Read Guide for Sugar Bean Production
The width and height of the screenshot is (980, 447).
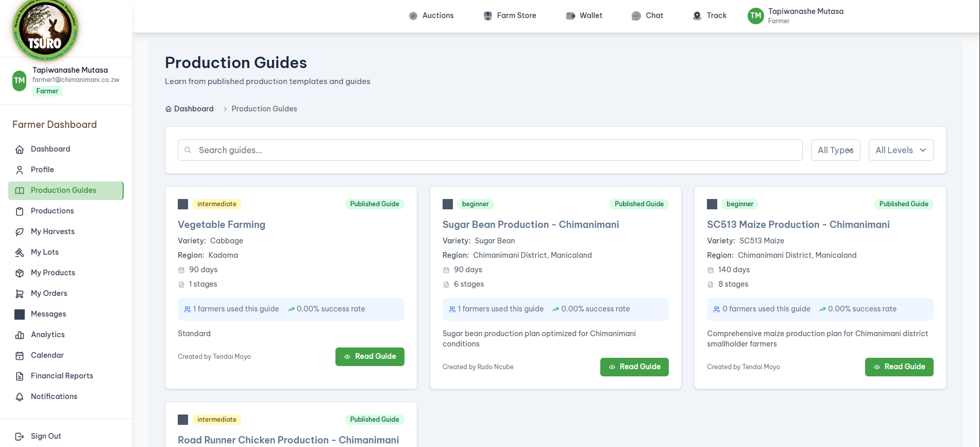[x=634, y=367]
